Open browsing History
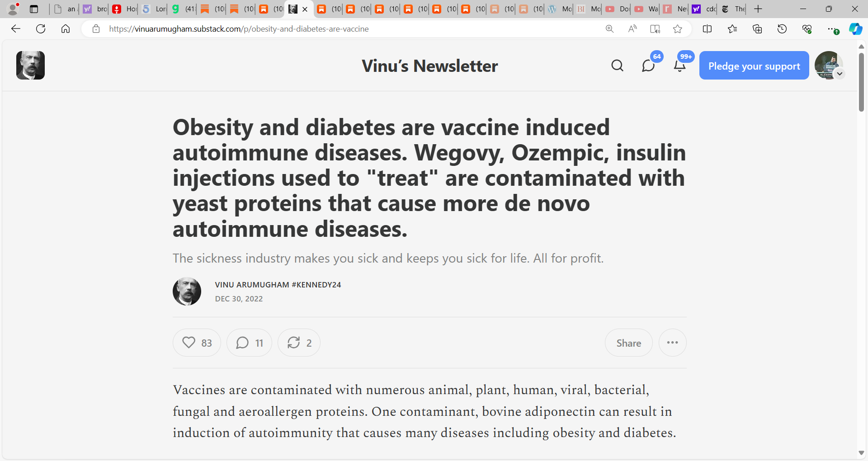This screenshot has width=868, height=461. (x=782, y=29)
